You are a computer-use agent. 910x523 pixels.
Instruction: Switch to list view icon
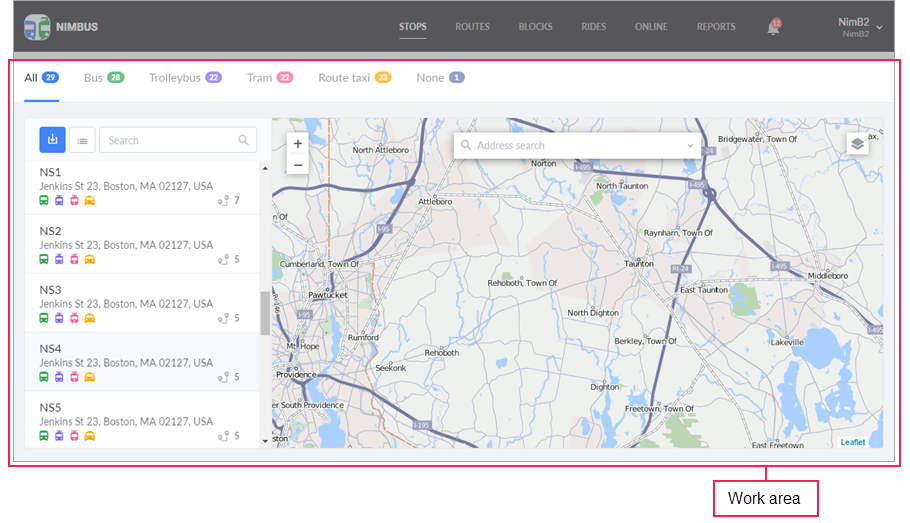pyautogui.click(x=82, y=141)
